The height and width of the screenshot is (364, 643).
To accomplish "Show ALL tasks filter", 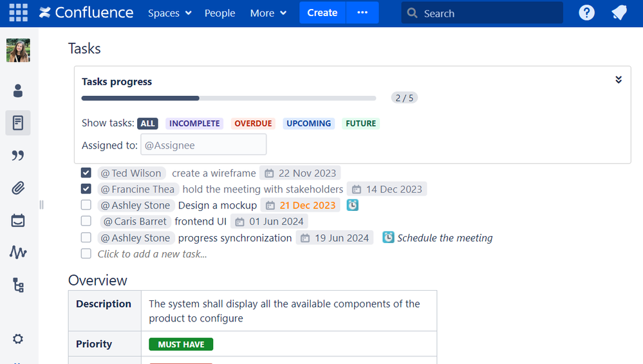I will (x=147, y=123).
